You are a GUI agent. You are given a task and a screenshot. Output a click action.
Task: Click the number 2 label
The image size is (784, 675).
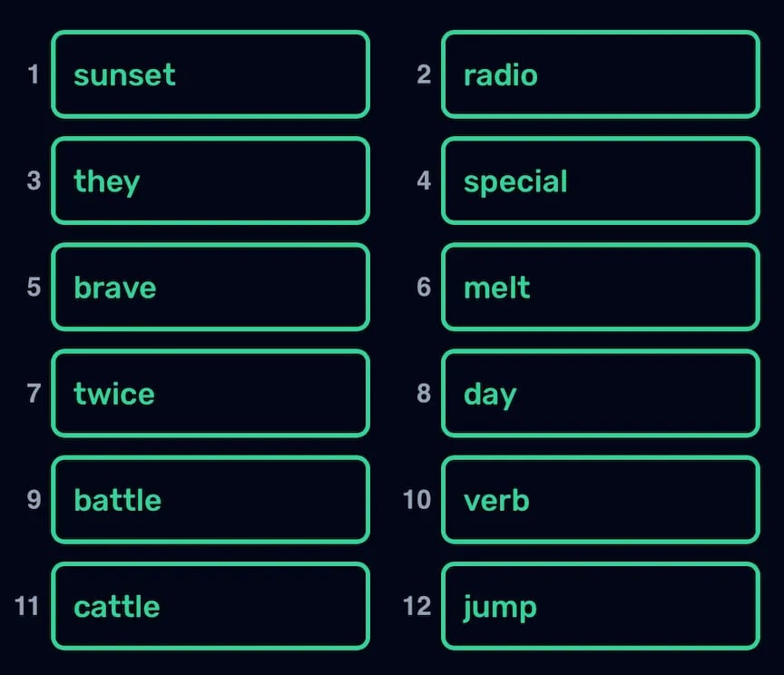coord(424,74)
